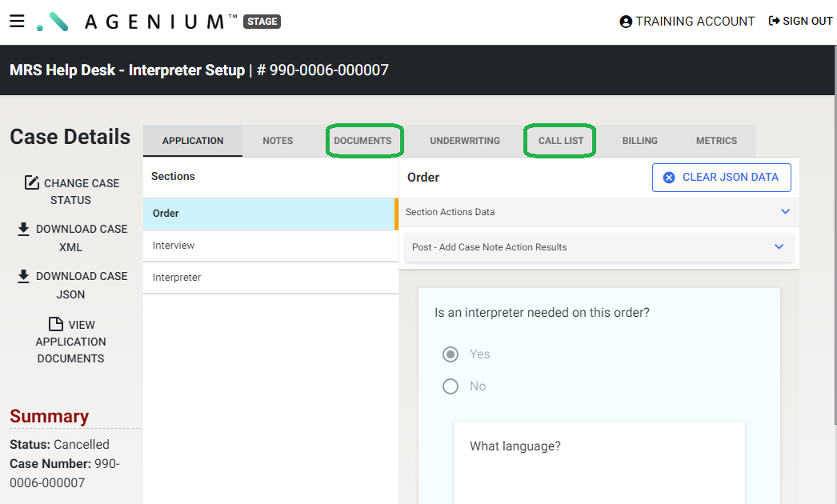Open the Notes tab
The height and width of the screenshot is (504, 837).
click(x=278, y=141)
